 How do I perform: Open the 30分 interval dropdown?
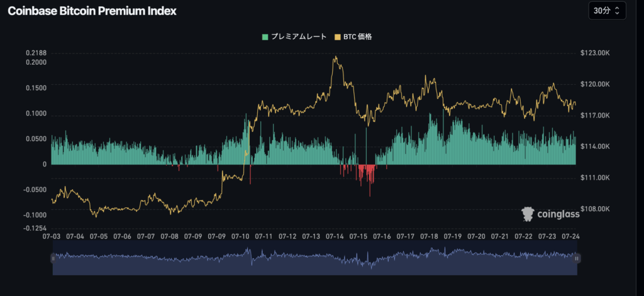(607, 11)
